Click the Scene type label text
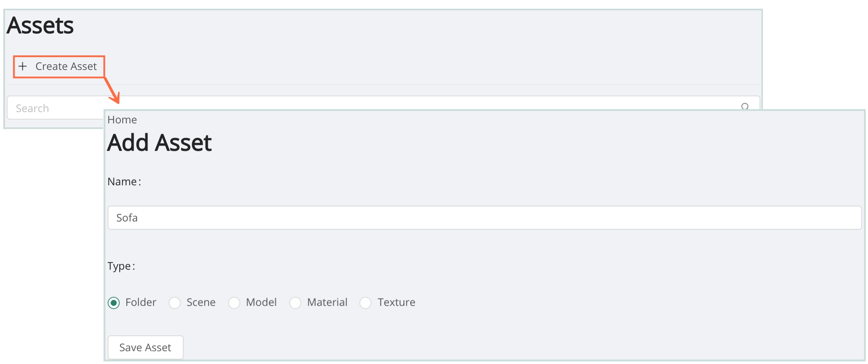This screenshot has width=868, height=364. click(201, 302)
